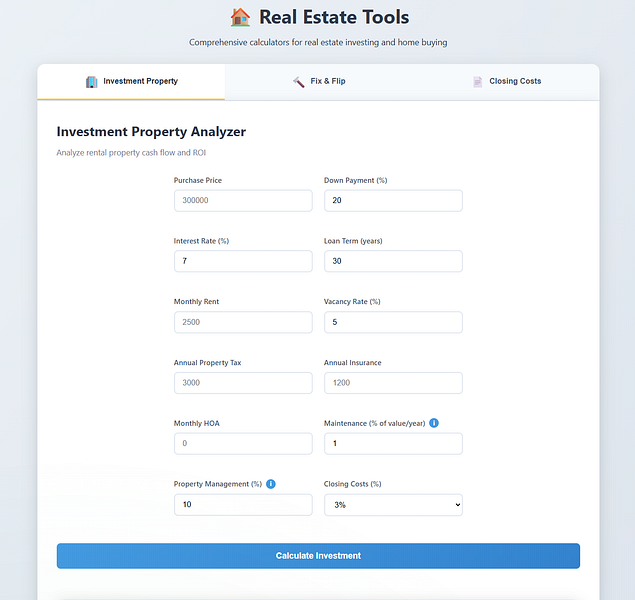Screen dimensions: 635x600
Task: Click the Calculate Investment button
Action: click(x=318, y=556)
